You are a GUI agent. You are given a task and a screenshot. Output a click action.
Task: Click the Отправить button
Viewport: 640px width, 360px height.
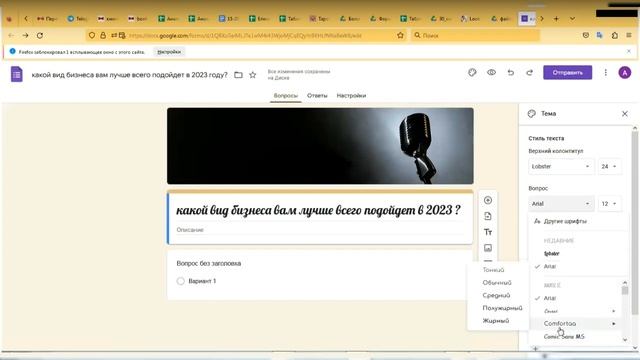pyautogui.click(x=567, y=73)
